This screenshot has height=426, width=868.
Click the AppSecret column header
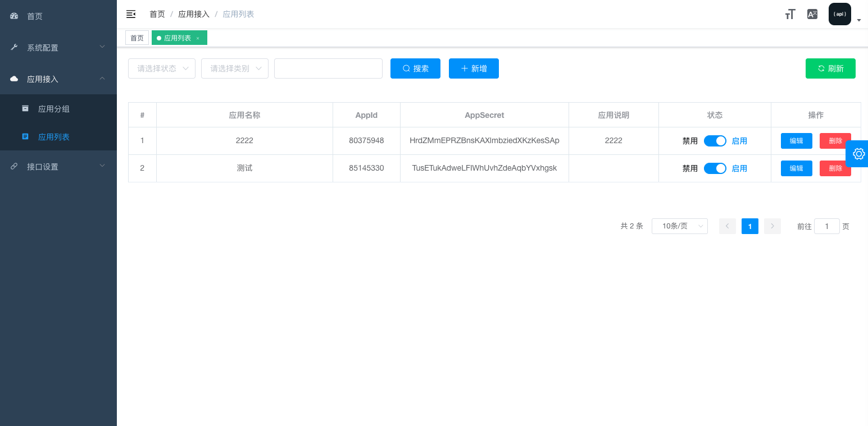point(484,115)
